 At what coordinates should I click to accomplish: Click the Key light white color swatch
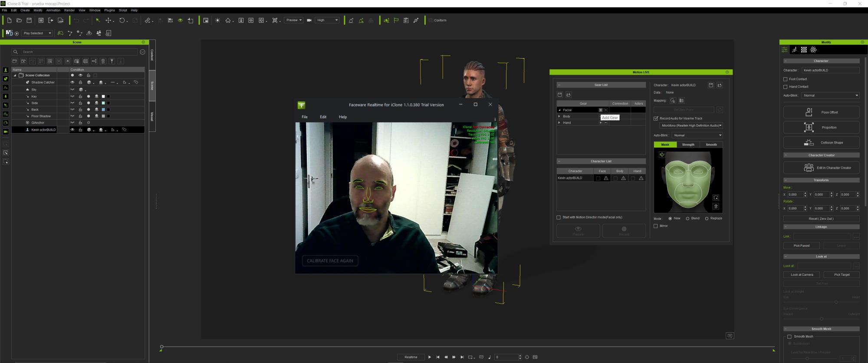pos(103,96)
